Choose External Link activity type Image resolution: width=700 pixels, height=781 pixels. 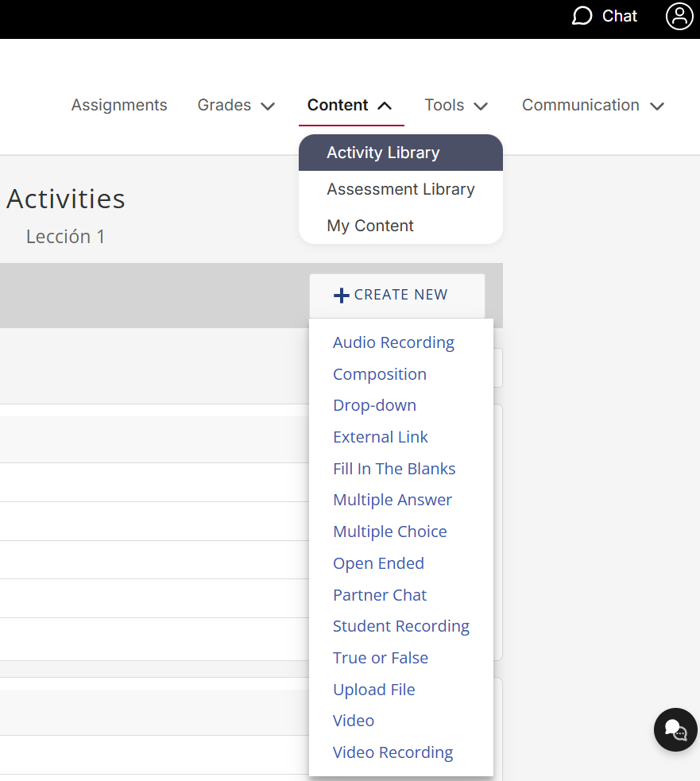[380, 437]
